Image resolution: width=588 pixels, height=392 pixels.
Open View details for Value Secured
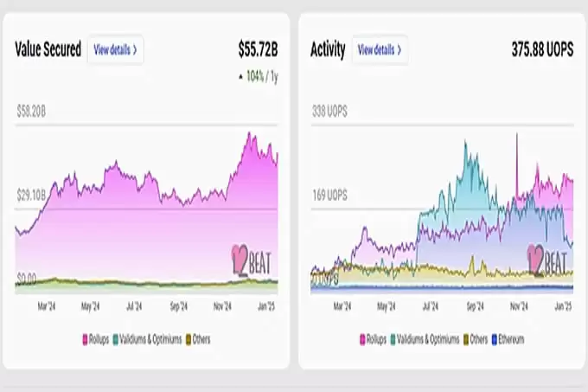[115, 49]
